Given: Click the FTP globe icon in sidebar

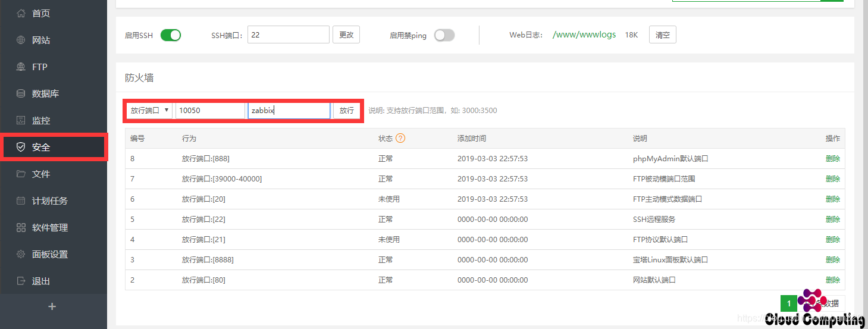Looking at the screenshot, I should (x=21, y=67).
